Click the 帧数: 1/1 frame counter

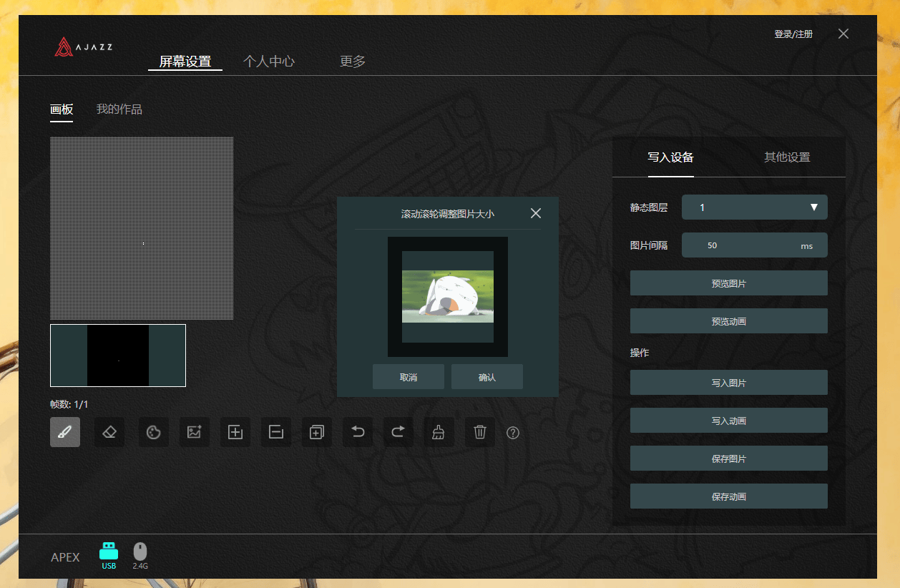pyautogui.click(x=69, y=404)
